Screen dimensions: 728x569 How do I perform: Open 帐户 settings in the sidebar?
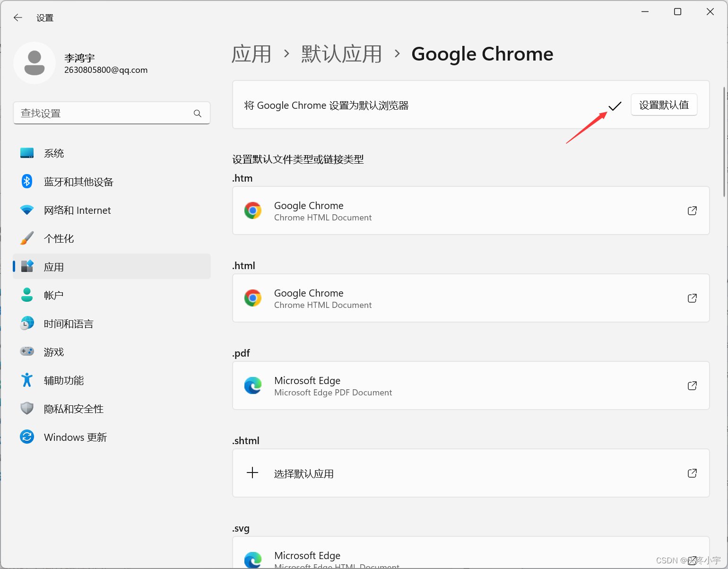112,295
